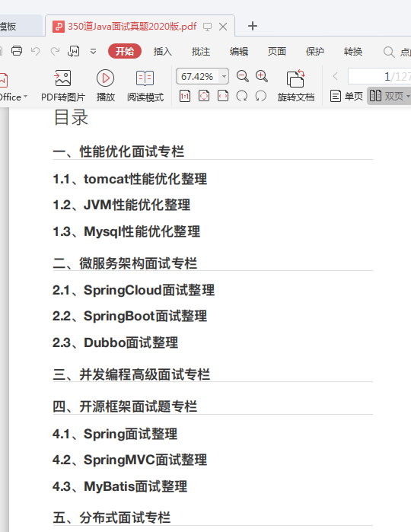Click the fit width icon
Viewport: 411px width, 532px height.
(x=223, y=96)
